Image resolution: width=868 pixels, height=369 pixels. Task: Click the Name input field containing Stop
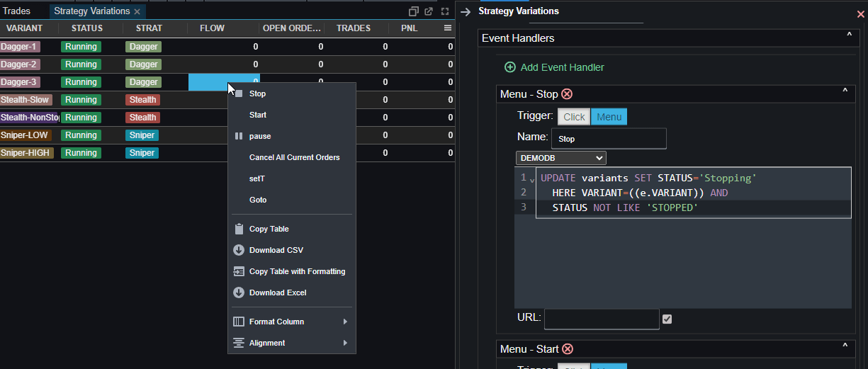tap(609, 139)
